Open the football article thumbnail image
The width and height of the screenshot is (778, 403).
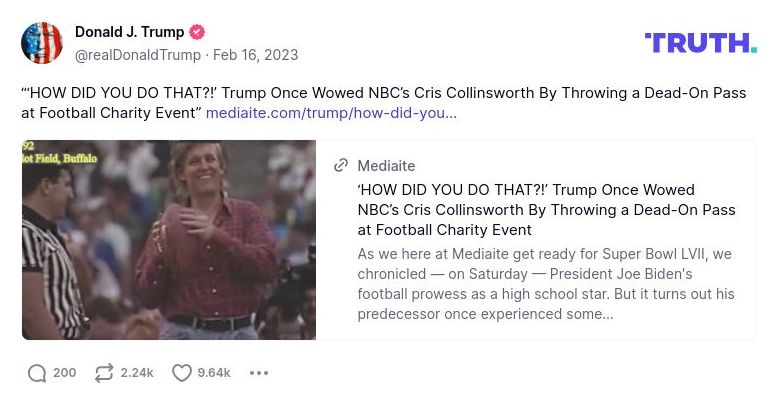(x=169, y=240)
